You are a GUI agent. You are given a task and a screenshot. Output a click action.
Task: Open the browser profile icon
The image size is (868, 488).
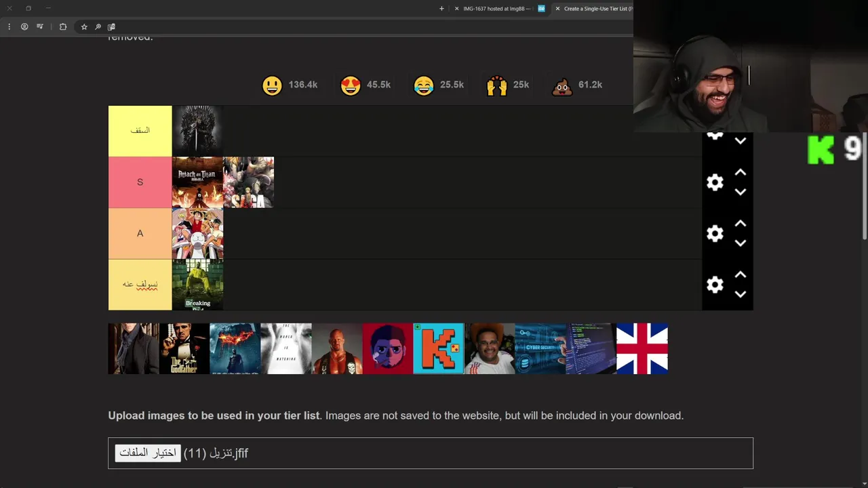24,26
